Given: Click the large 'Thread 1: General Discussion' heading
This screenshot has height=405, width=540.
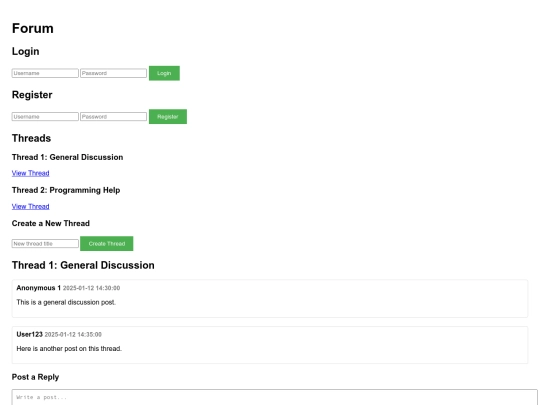Looking at the screenshot, I should point(83,265).
